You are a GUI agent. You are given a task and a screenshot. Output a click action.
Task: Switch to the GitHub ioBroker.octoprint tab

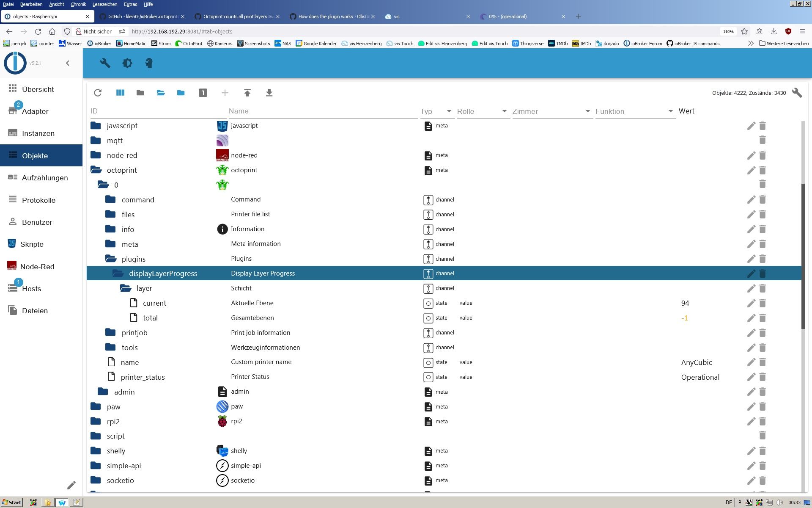142,17
